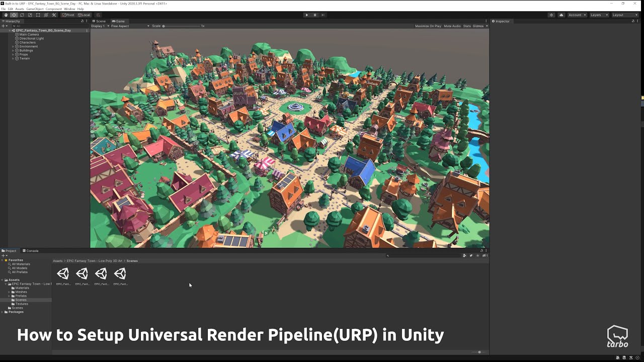The width and height of the screenshot is (644, 362).
Task: Open the Window menu
Action: click(x=69, y=9)
